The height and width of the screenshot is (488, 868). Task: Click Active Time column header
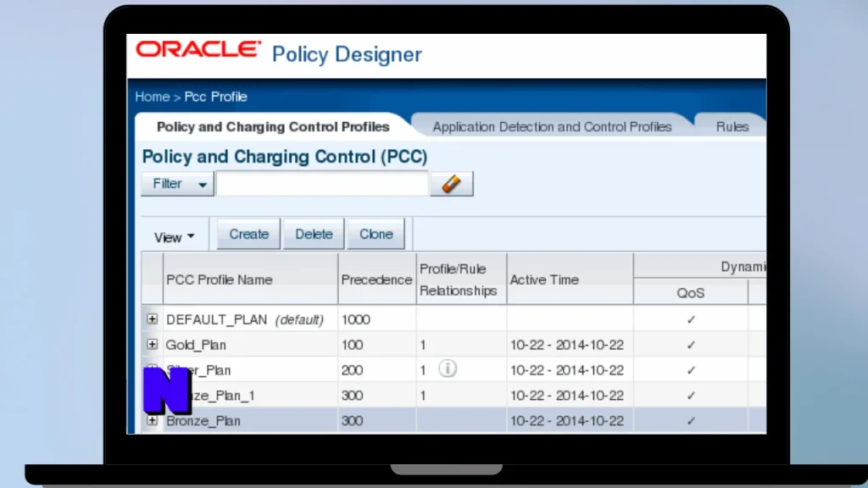point(570,280)
